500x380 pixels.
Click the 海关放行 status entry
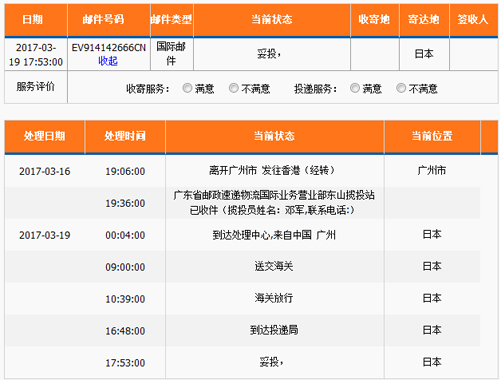tap(274, 298)
